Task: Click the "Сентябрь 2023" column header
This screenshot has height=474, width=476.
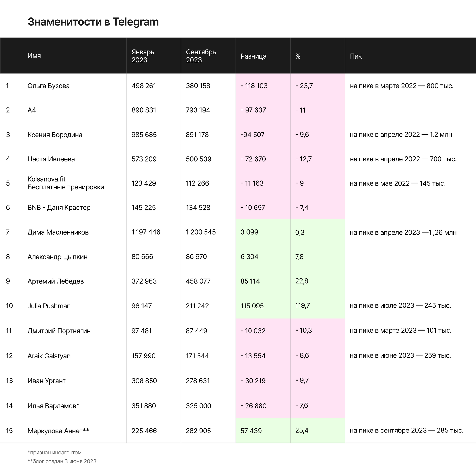Action: [x=201, y=56]
